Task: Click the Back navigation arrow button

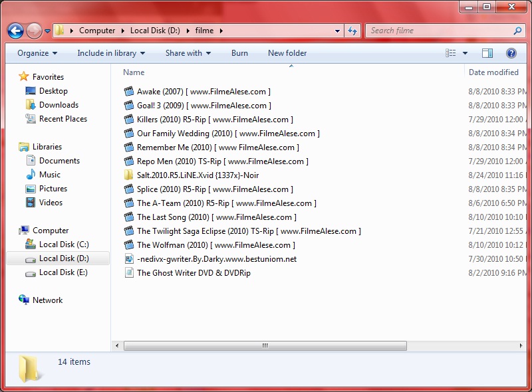Action: click(x=15, y=31)
